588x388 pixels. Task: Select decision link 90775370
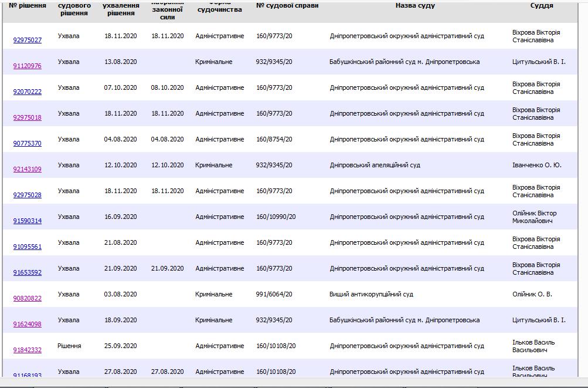click(28, 144)
